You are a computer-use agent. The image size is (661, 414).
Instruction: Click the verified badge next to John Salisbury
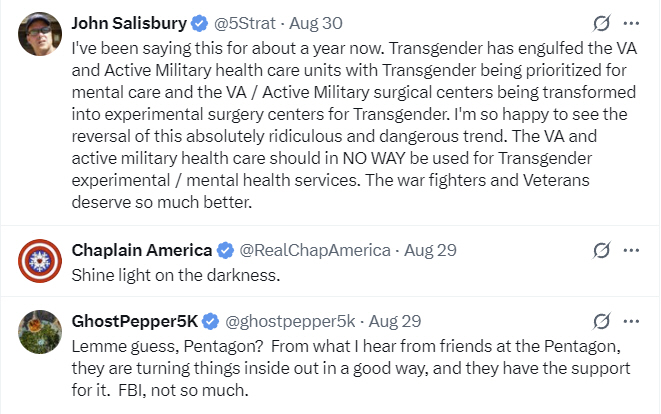199,23
